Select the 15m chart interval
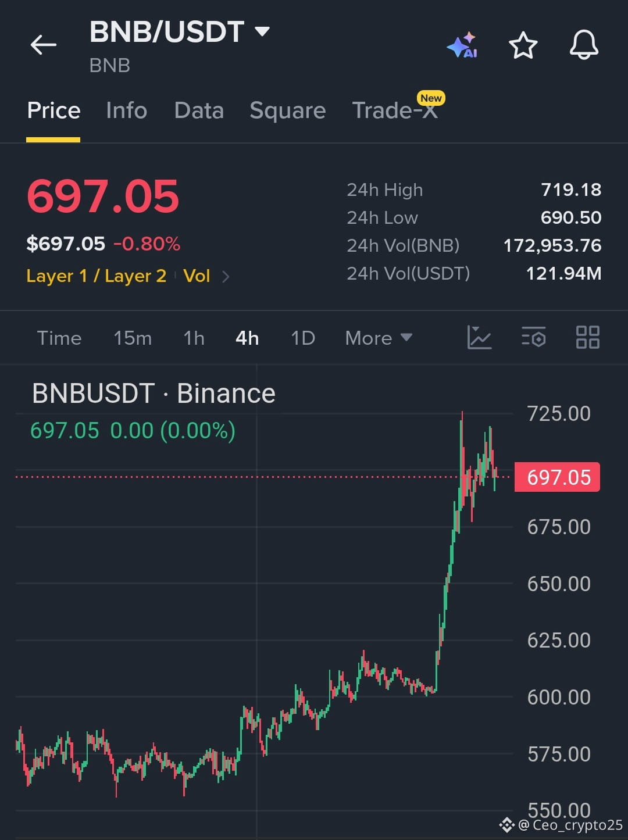 (x=133, y=338)
